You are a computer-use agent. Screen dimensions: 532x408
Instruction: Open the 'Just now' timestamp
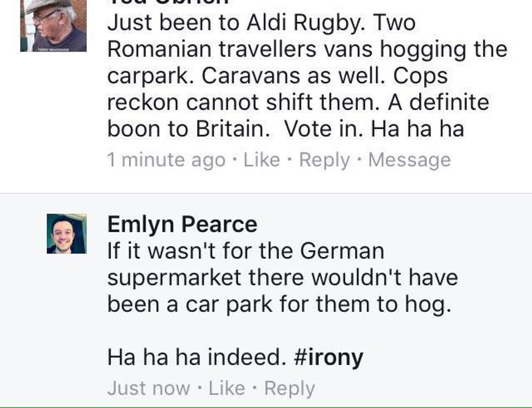point(148,388)
